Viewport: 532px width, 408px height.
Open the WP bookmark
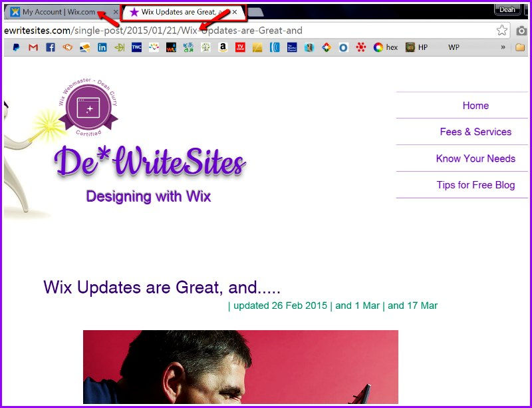[x=454, y=47]
